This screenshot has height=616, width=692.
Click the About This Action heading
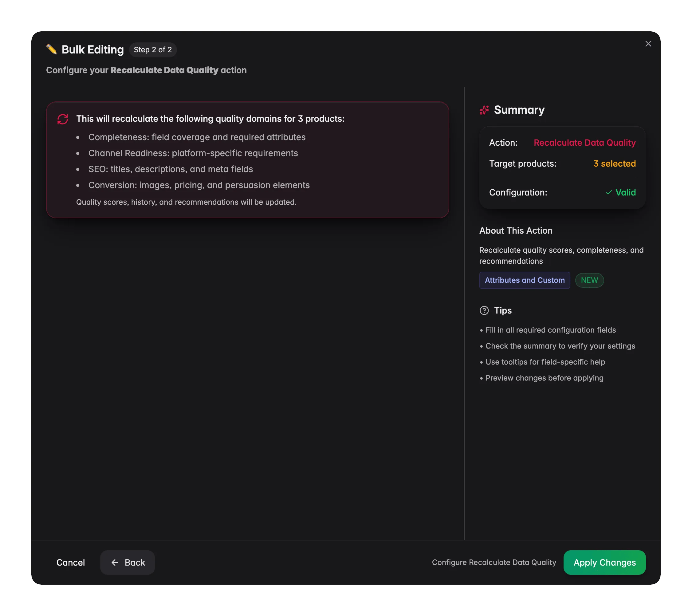(x=516, y=231)
